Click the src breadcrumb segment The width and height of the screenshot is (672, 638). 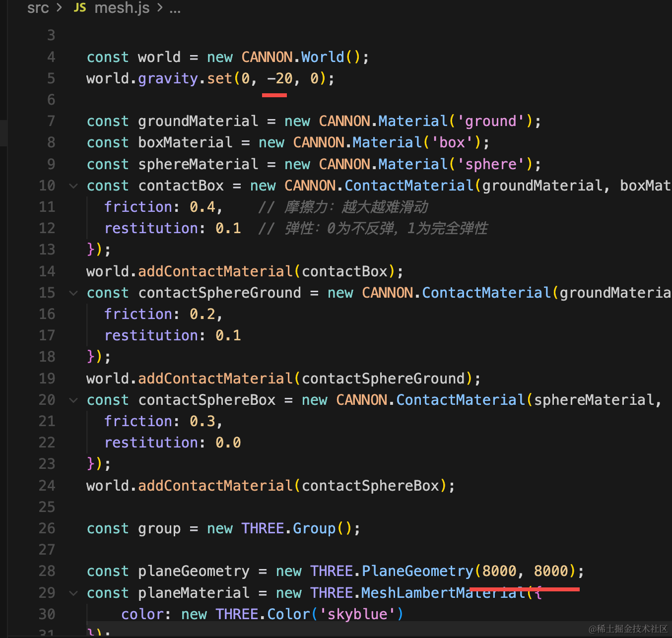38,8
